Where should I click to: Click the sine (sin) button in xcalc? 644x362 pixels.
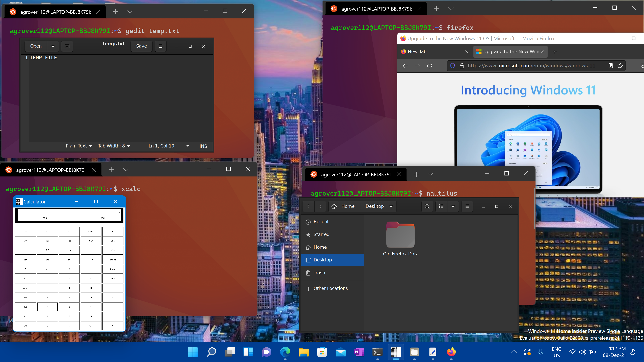click(x=47, y=240)
